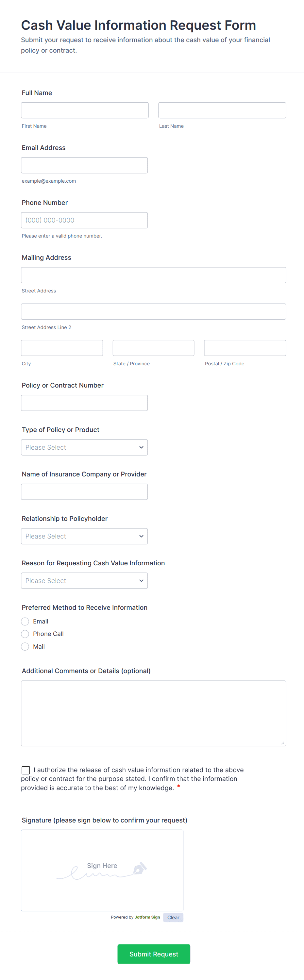The image size is (304, 980).
Task: Click the Postal / Zip Code field
Action: pyautogui.click(x=245, y=348)
